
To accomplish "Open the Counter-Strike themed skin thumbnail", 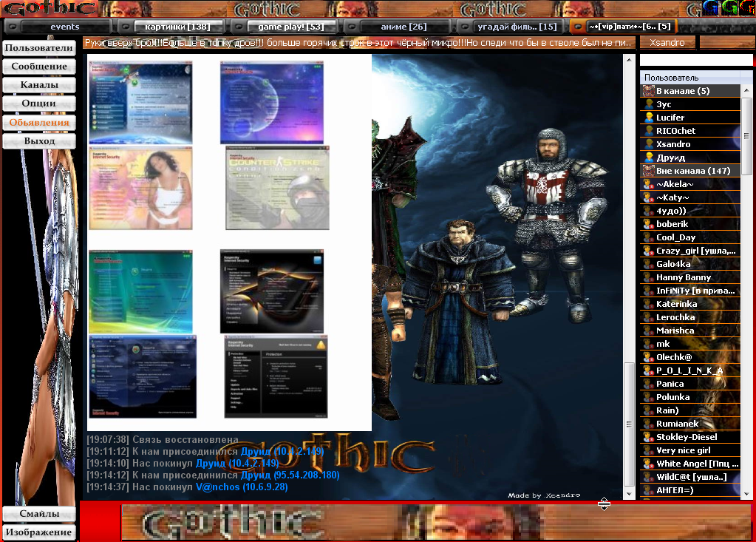I will [x=278, y=188].
